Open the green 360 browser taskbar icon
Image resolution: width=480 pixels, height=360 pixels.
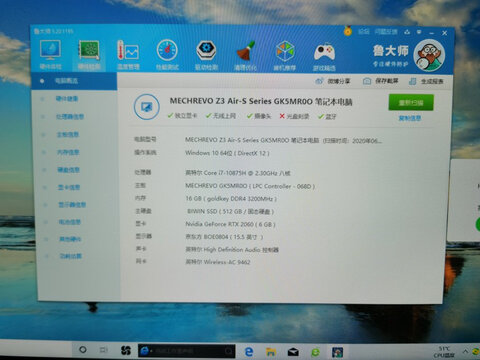coord(315,352)
